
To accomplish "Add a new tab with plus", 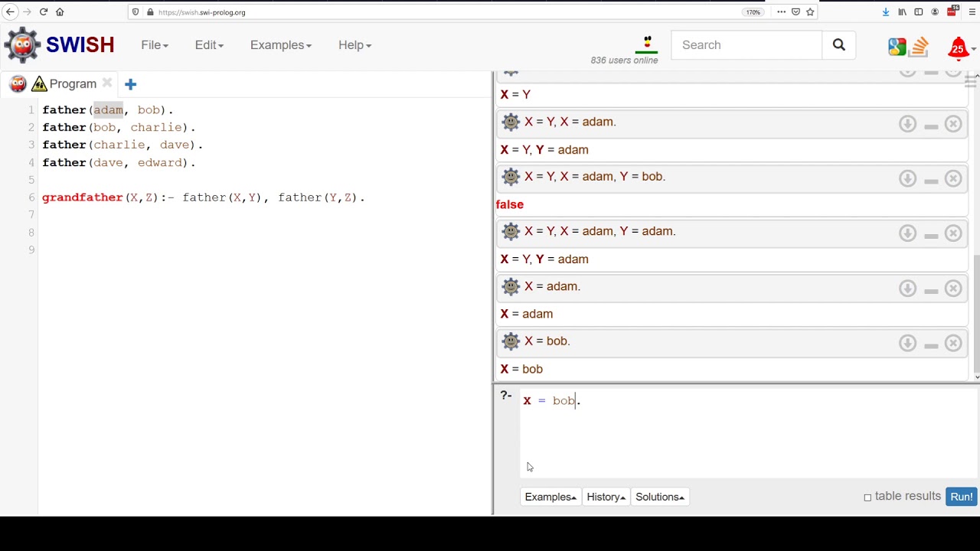I will [x=130, y=84].
